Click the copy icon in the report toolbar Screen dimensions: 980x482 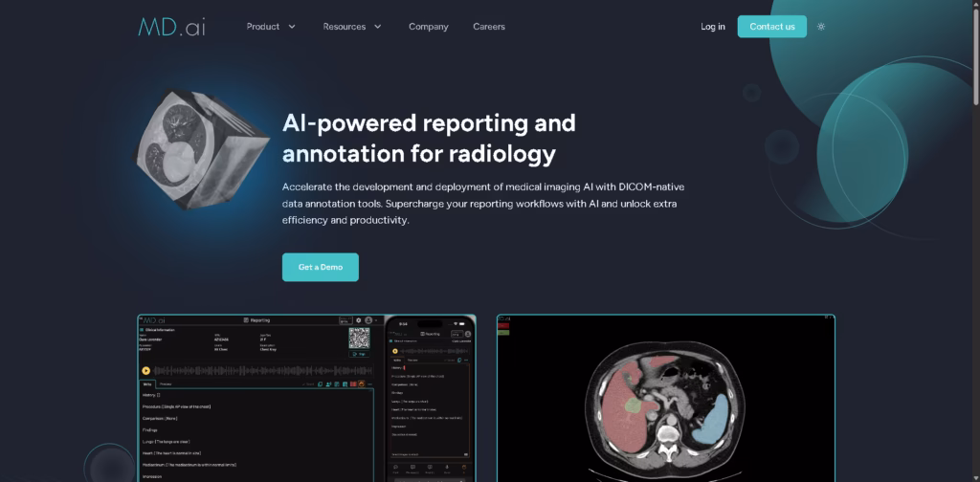click(x=320, y=384)
